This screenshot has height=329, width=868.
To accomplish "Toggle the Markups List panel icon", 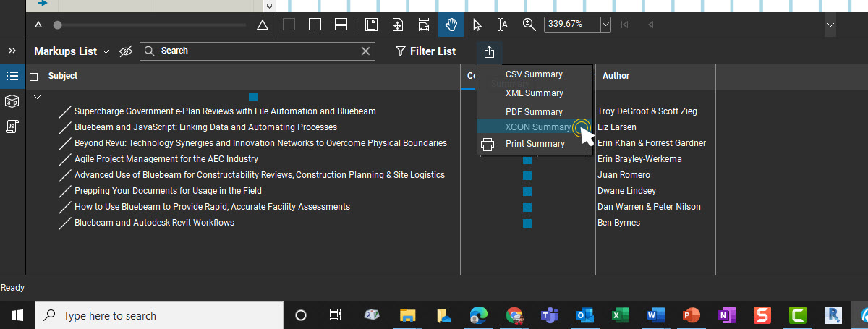I will tap(12, 76).
